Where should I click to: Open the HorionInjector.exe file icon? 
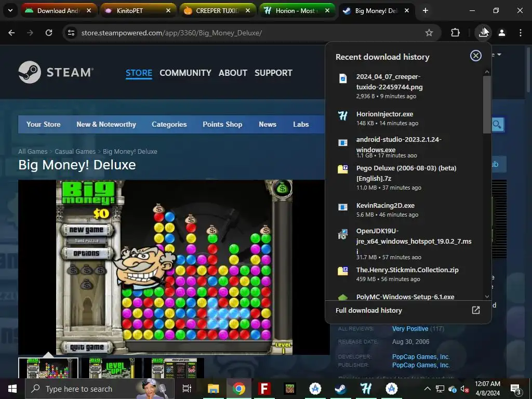343,116
